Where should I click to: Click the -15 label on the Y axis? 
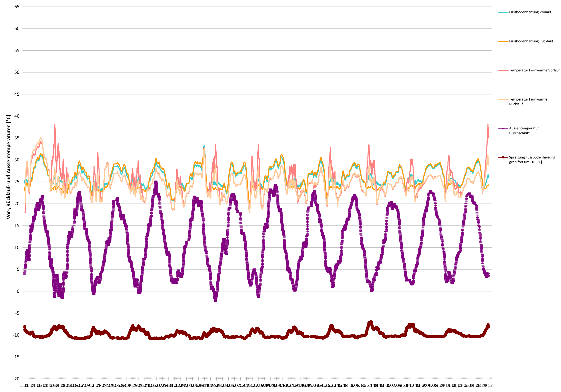click(x=16, y=357)
